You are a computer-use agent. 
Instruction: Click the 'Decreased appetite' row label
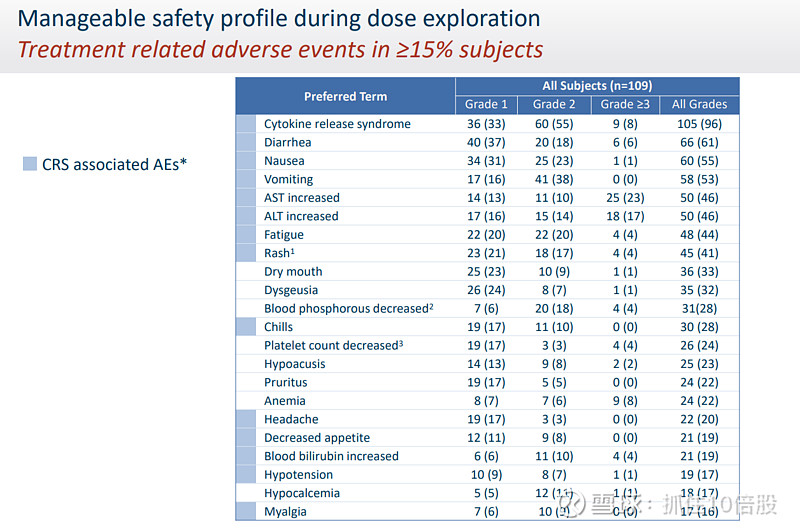click(317, 437)
